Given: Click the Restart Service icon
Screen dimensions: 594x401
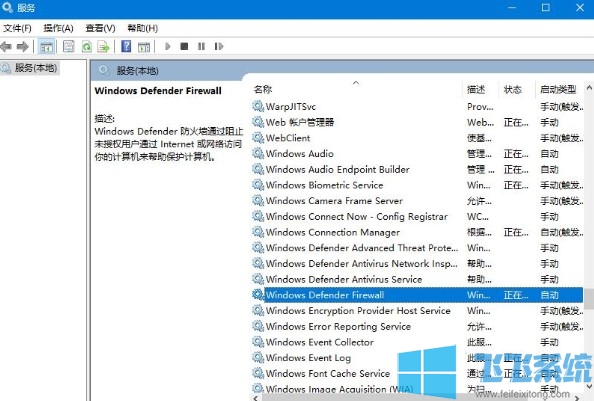Looking at the screenshot, I should 219,47.
